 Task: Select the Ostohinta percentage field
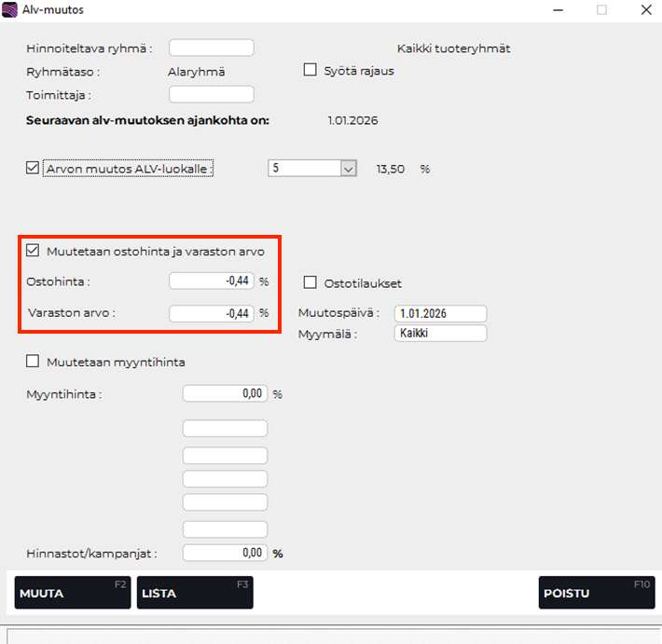[212, 281]
